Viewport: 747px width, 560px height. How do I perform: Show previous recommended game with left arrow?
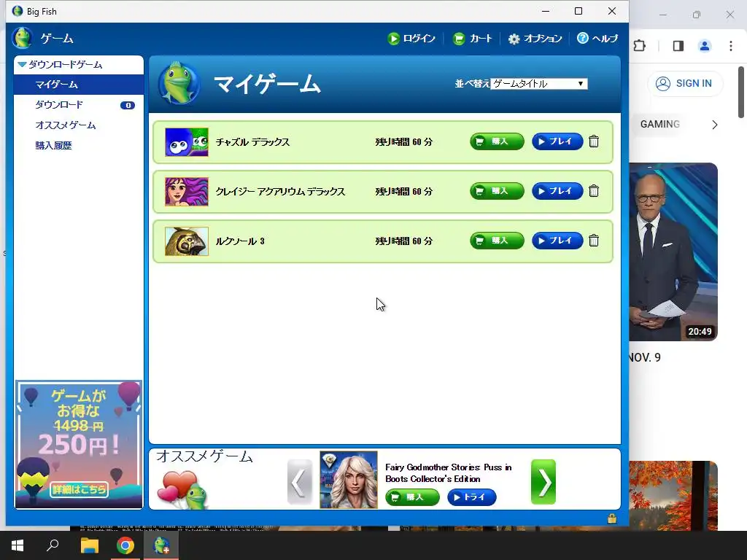pos(299,482)
